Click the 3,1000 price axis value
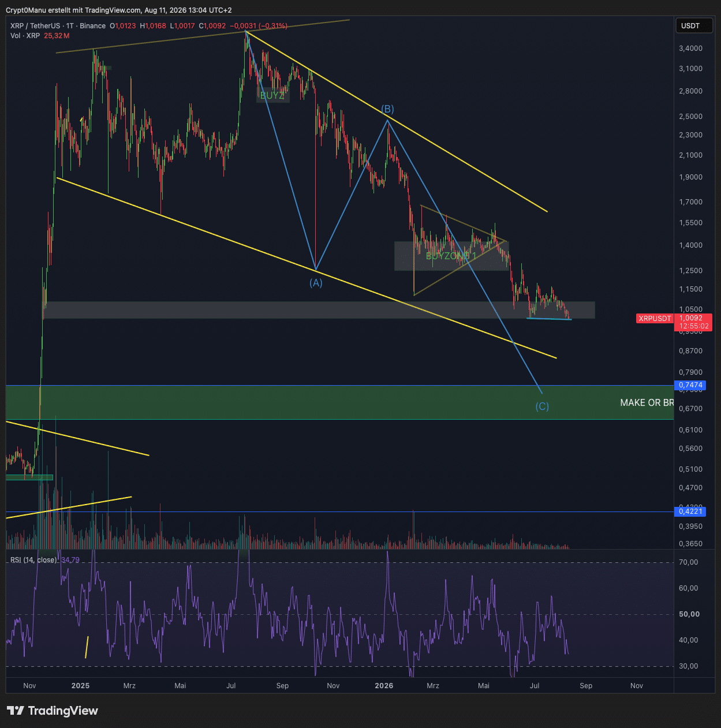The height and width of the screenshot is (728, 721). click(691, 69)
